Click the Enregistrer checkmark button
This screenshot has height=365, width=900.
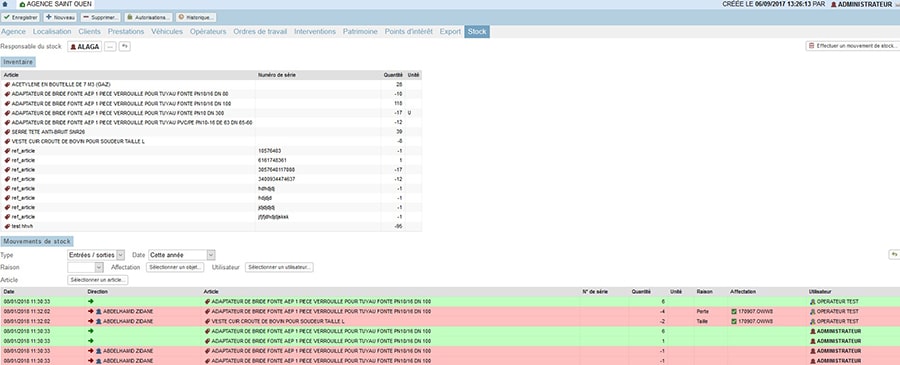pyautogui.click(x=21, y=18)
